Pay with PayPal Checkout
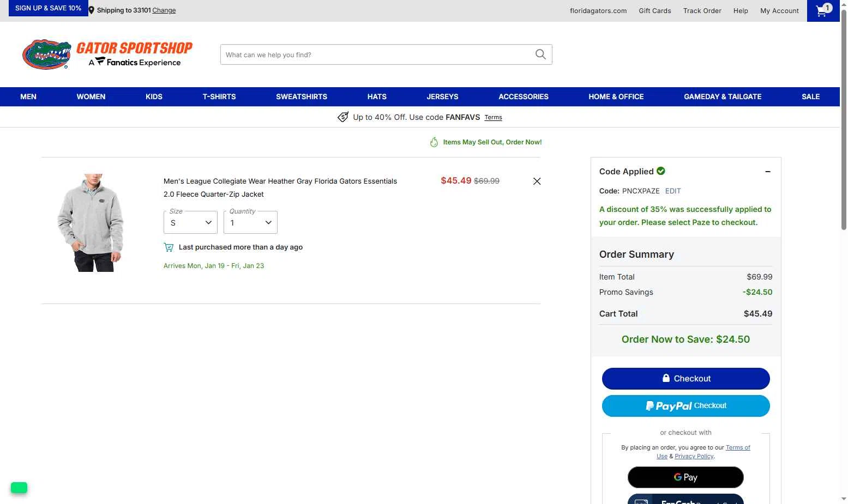 point(686,406)
